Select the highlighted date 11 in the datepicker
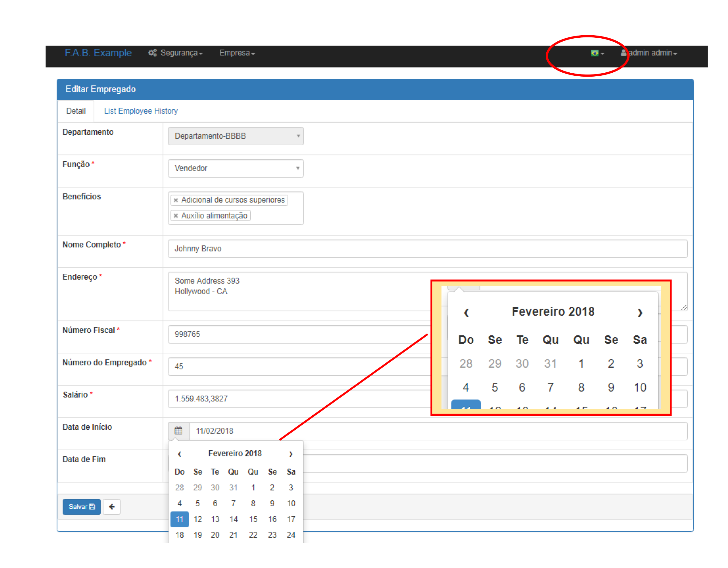The height and width of the screenshot is (568, 728). click(x=180, y=519)
